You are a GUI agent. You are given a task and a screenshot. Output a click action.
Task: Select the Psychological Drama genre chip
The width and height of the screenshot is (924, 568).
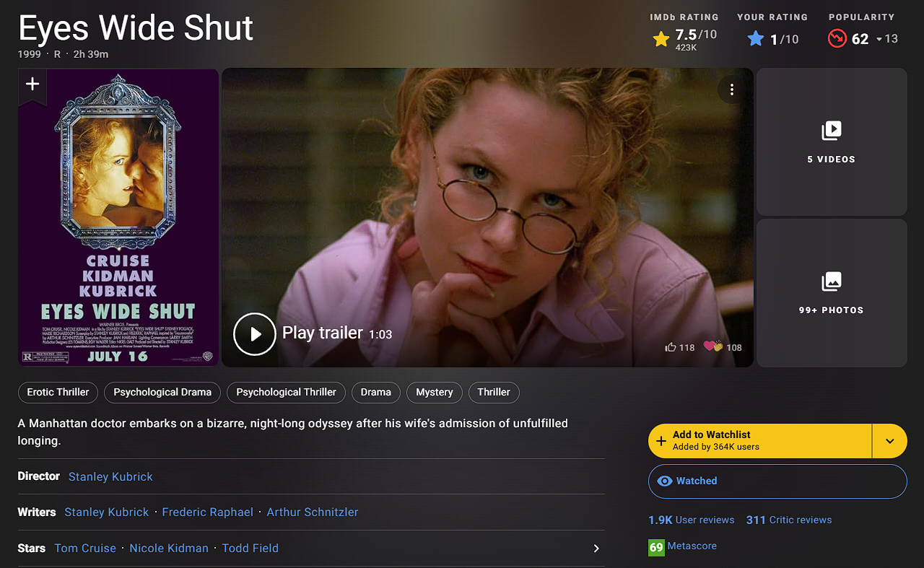[162, 393]
